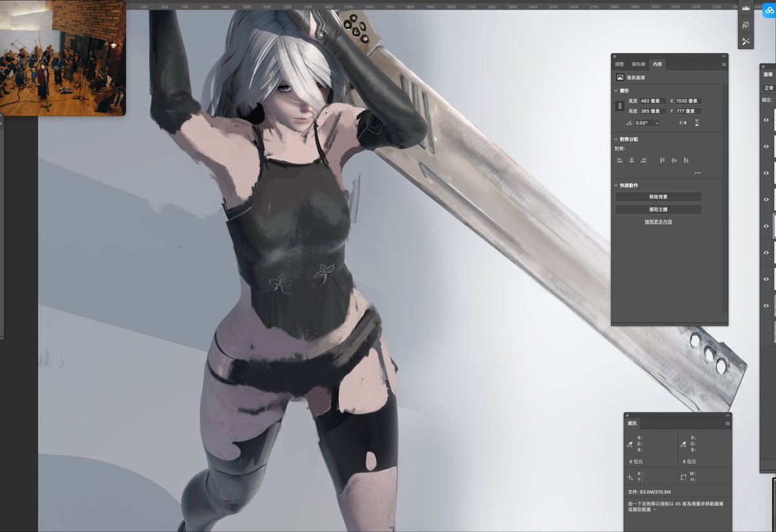
Task: Collapse the 變形 section
Action: point(616,90)
